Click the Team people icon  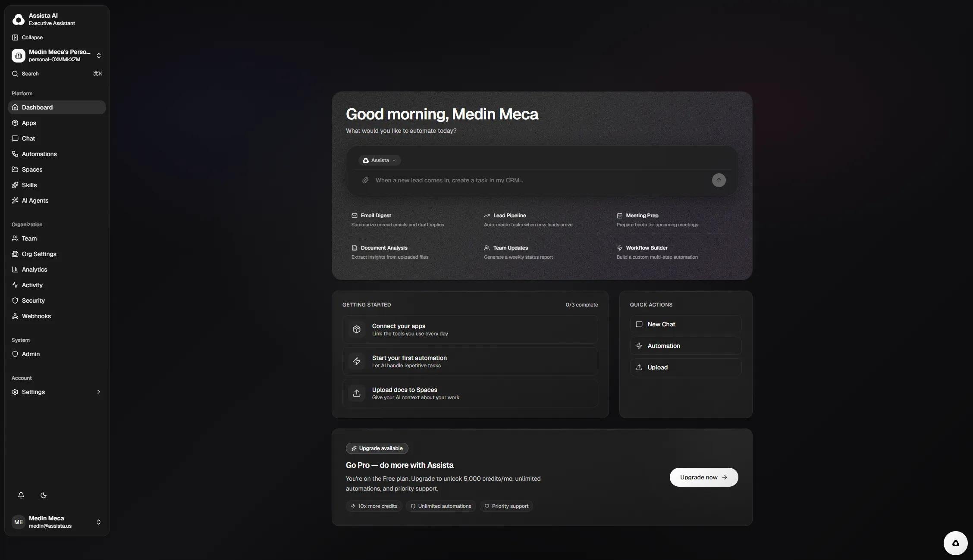tap(15, 238)
